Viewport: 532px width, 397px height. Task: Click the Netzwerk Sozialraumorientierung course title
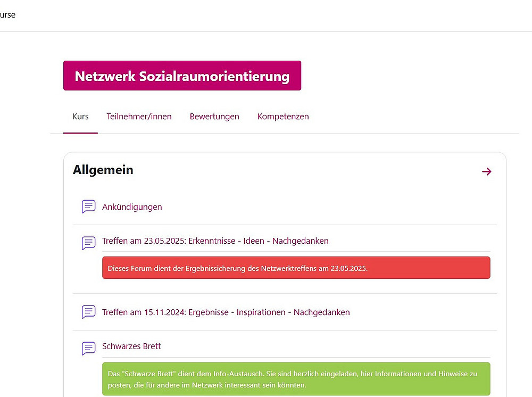pyautogui.click(x=182, y=76)
